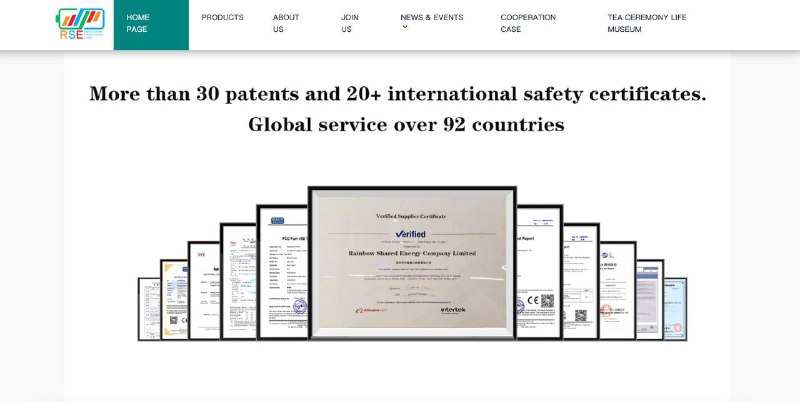Open the PRODUCTS menu item
800x402 pixels.
[x=222, y=17]
